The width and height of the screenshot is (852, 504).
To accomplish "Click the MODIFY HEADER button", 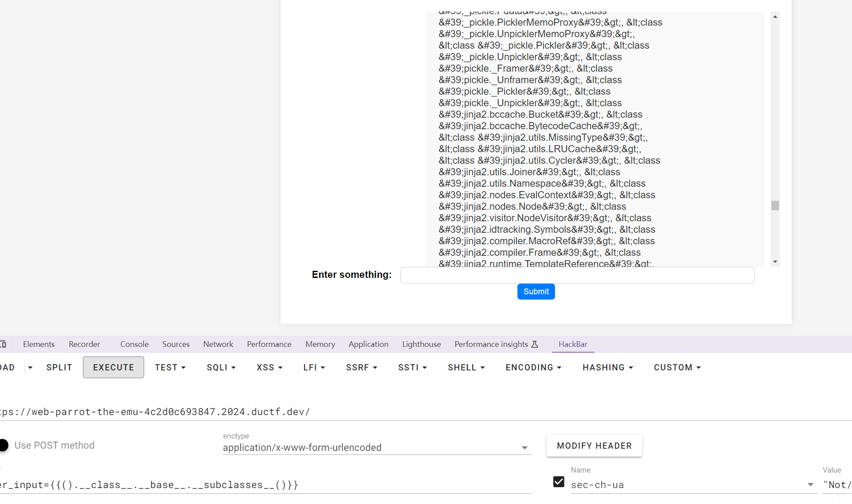I will [x=594, y=446].
